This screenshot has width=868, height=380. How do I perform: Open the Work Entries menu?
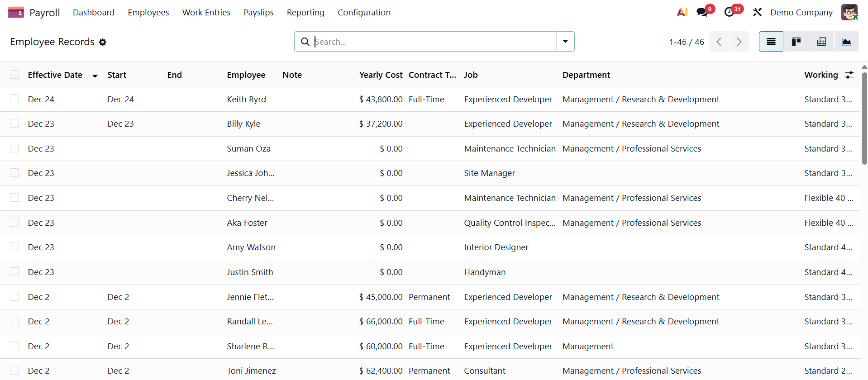(206, 12)
